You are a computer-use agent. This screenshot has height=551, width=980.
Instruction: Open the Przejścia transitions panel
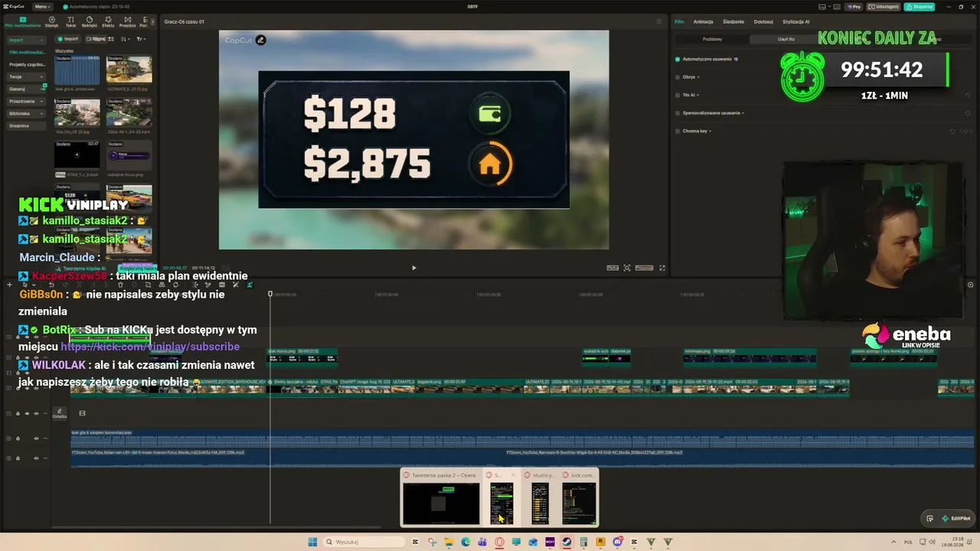[x=127, y=21]
